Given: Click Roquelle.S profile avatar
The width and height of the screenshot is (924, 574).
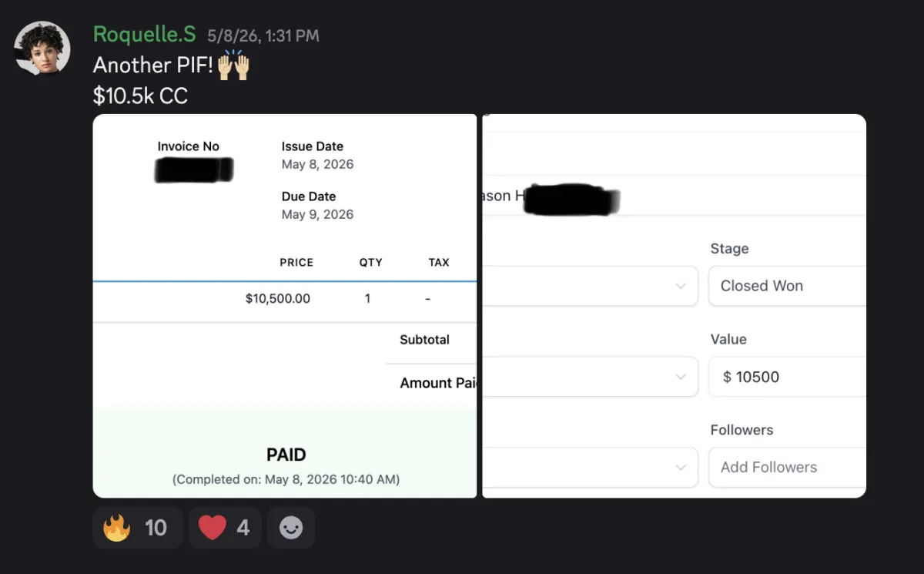Looking at the screenshot, I should pyautogui.click(x=42, y=49).
